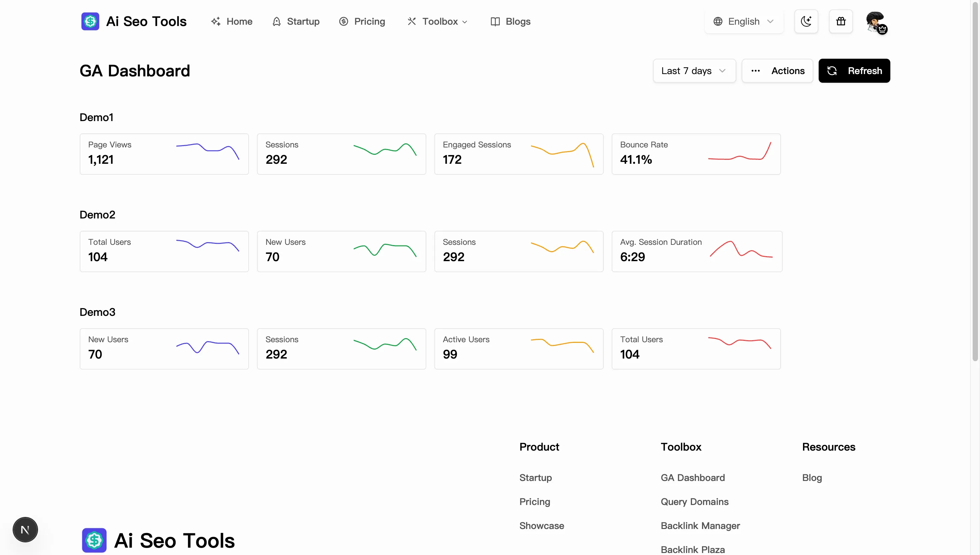980x555 pixels.
Task: Click the Next.js dev tools badge
Action: pyautogui.click(x=25, y=529)
